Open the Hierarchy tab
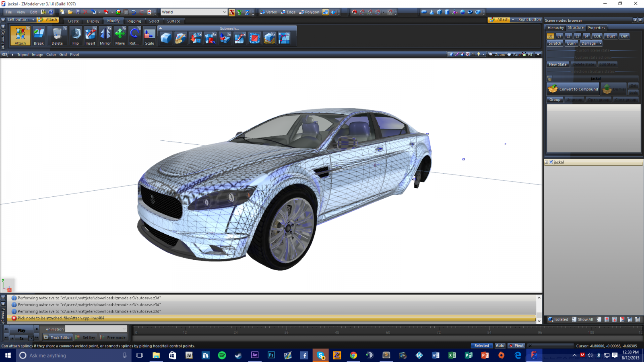The width and height of the screenshot is (644, 362). click(555, 28)
